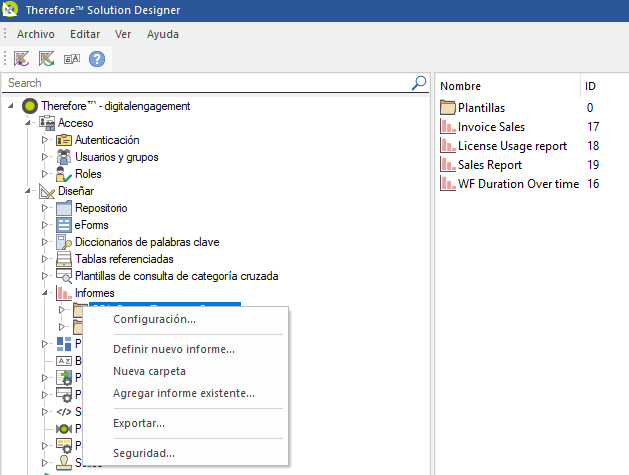Open the Ayuda menu
Image resolution: width=629 pixels, height=475 pixels.
[x=162, y=34]
